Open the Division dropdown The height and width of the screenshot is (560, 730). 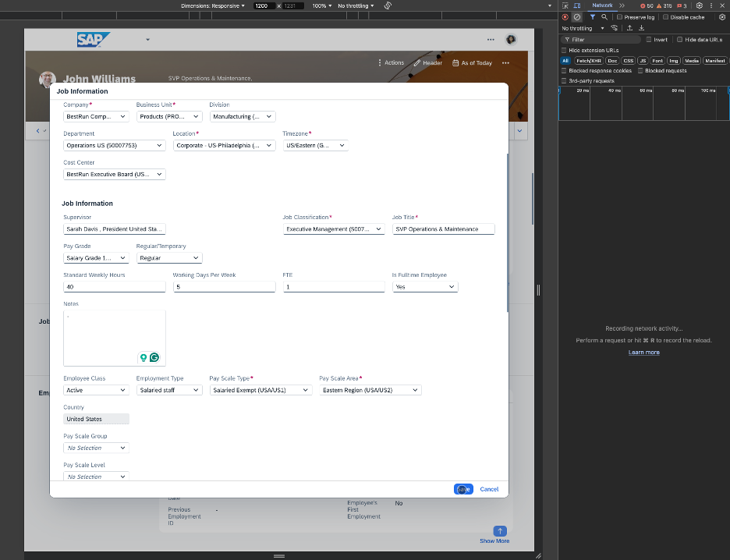pyautogui.click(x=242, y=116)
